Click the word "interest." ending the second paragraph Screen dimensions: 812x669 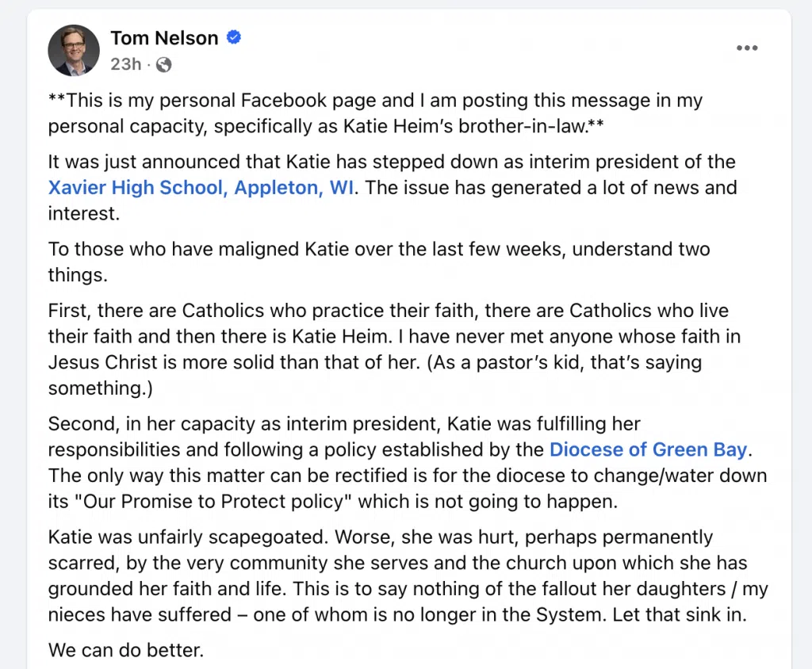84,213
